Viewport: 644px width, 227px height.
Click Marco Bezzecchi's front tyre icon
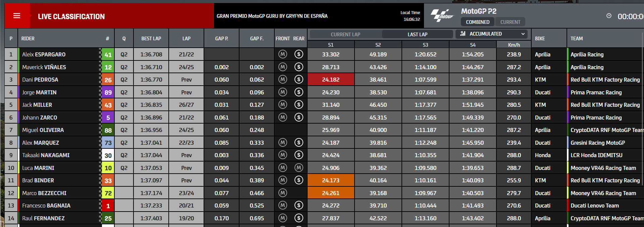pyautogui.click(x=283, y=193)
